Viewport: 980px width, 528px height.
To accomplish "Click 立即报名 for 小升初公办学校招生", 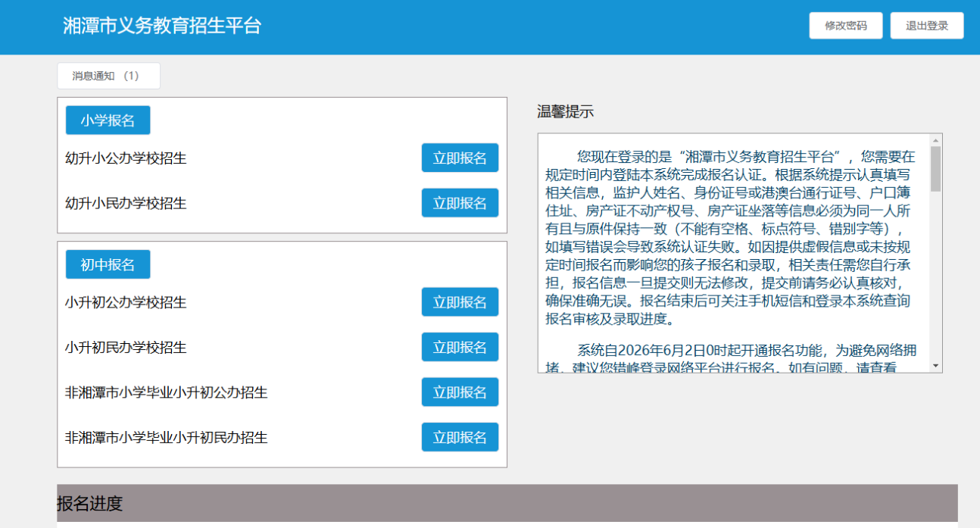I will 460,301.
